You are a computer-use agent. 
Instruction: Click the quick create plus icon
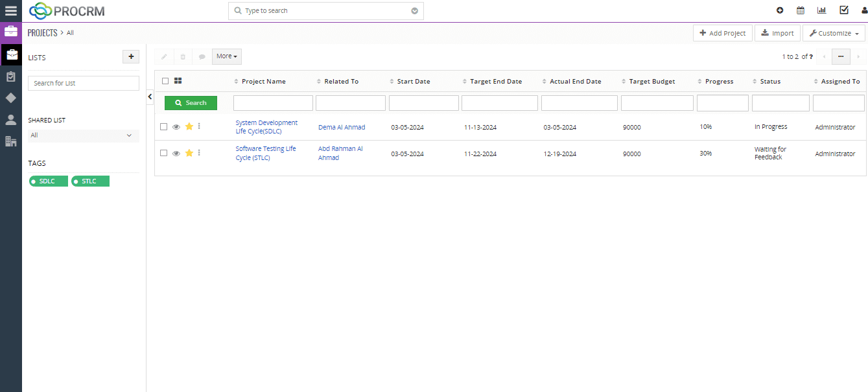780,10
